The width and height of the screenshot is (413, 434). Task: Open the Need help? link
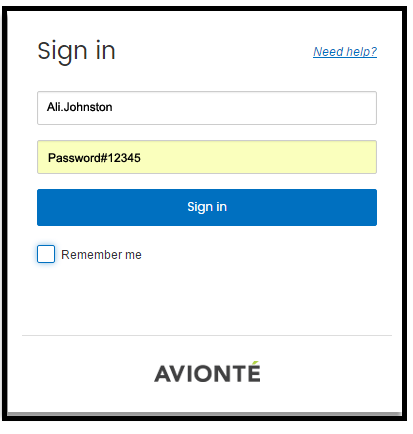click(x=345, y=52)
